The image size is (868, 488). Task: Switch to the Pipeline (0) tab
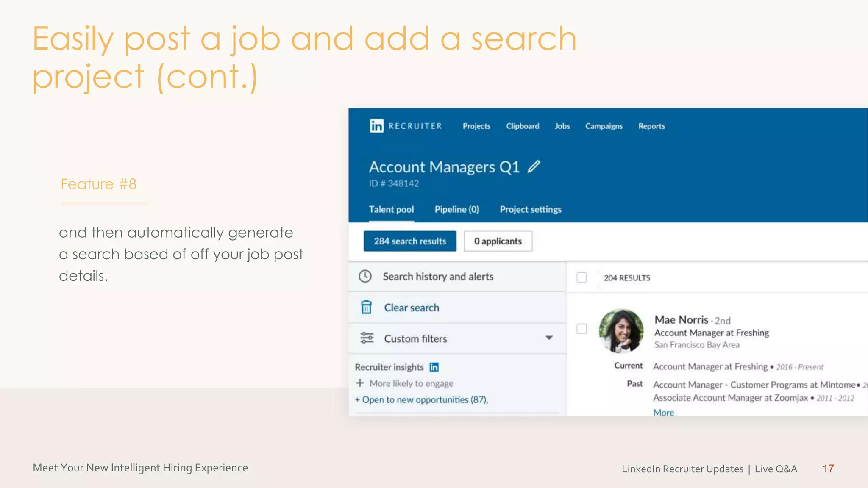coord(457,209)
